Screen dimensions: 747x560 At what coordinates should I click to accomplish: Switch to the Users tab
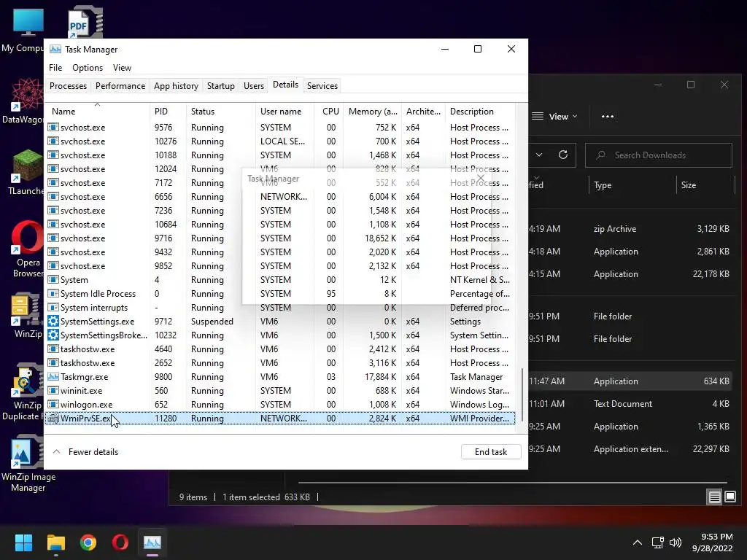point(253,86)
